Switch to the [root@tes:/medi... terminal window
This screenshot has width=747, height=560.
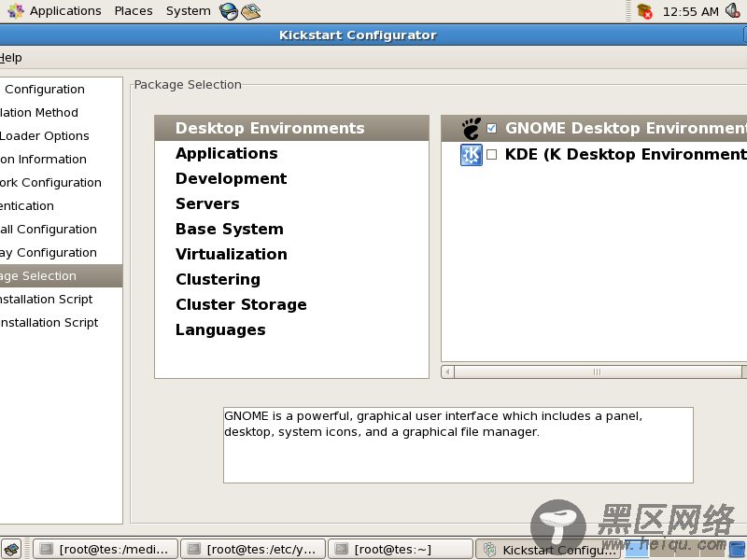106,550
